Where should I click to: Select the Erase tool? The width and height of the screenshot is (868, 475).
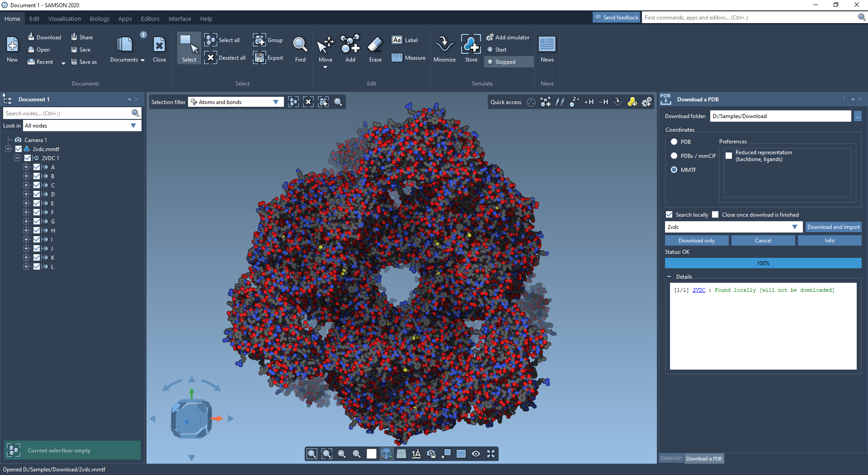(x=375, y=45)
